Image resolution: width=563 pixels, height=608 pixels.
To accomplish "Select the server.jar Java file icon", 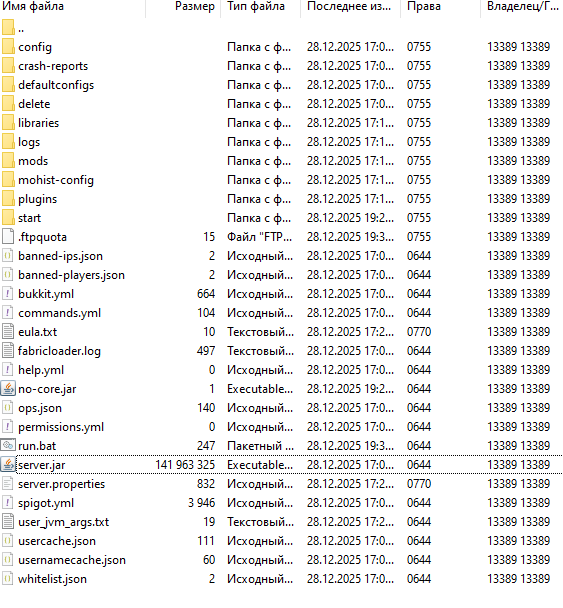I will coord(8,464).
